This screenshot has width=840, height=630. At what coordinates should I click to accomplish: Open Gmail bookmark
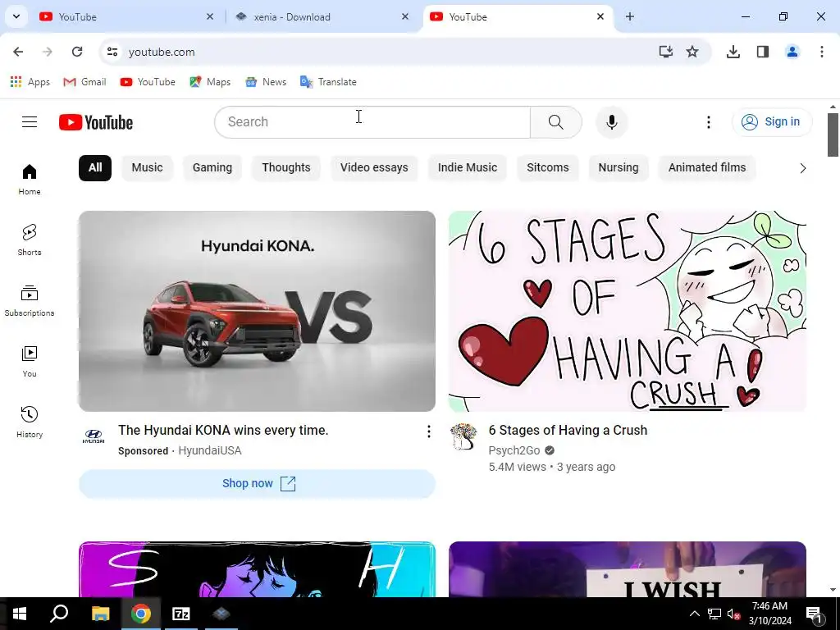pyautogui.click(x=84, y=82)
